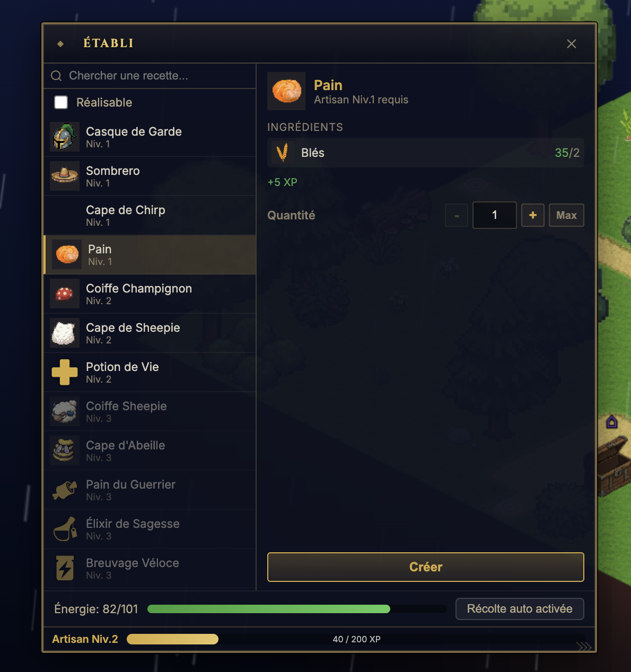Choose the Sombrero hat recipe icon
631x672 pixels.
click(x=65, y=176)
